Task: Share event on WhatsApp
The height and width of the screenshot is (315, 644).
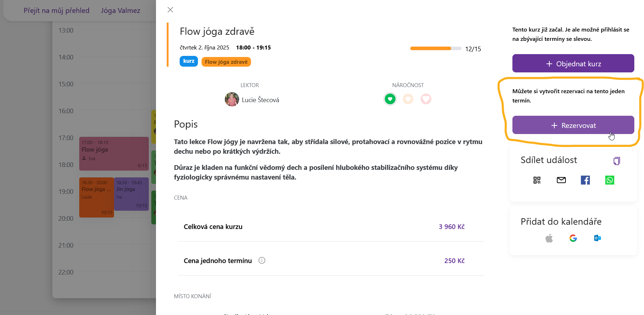Action: click(610, 180)
